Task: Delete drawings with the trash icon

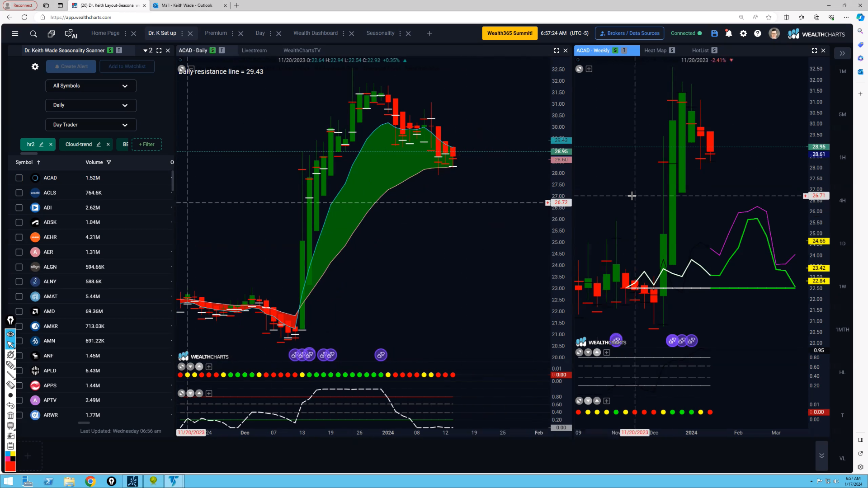Action: [10, 416]
